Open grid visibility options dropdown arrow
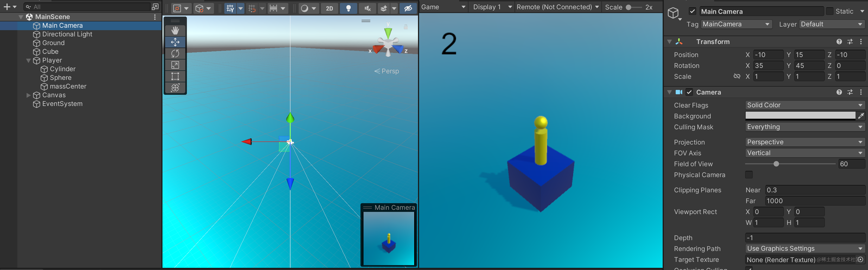 coord(241,8)
